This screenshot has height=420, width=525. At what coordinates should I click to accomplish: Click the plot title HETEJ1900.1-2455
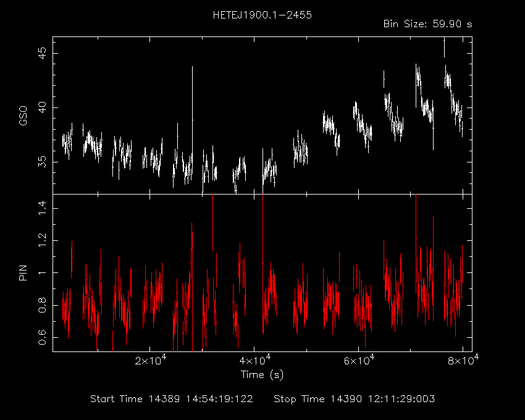pos(262,15)
